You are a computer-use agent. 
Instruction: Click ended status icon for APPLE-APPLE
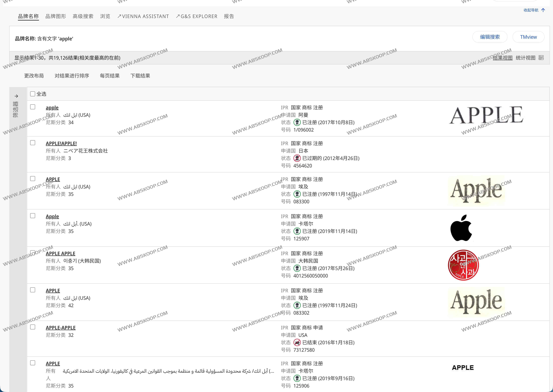pos(297,343)
